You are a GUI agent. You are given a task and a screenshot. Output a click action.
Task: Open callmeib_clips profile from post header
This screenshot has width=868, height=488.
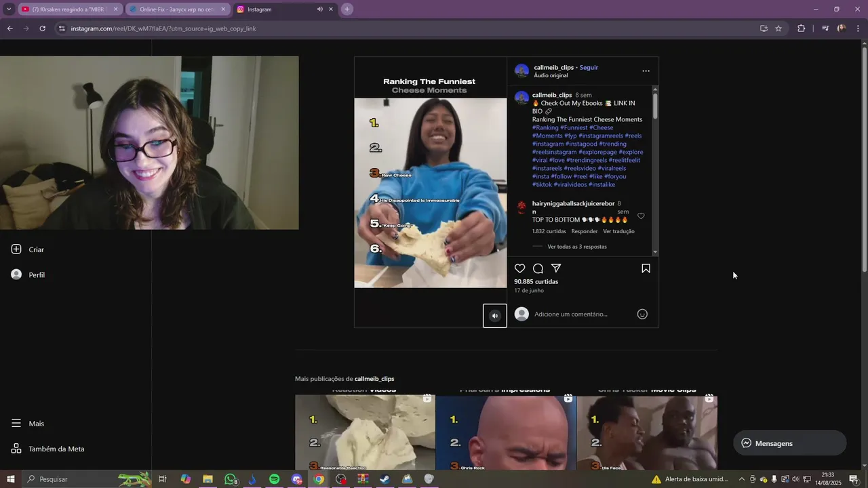pos(553,68)
